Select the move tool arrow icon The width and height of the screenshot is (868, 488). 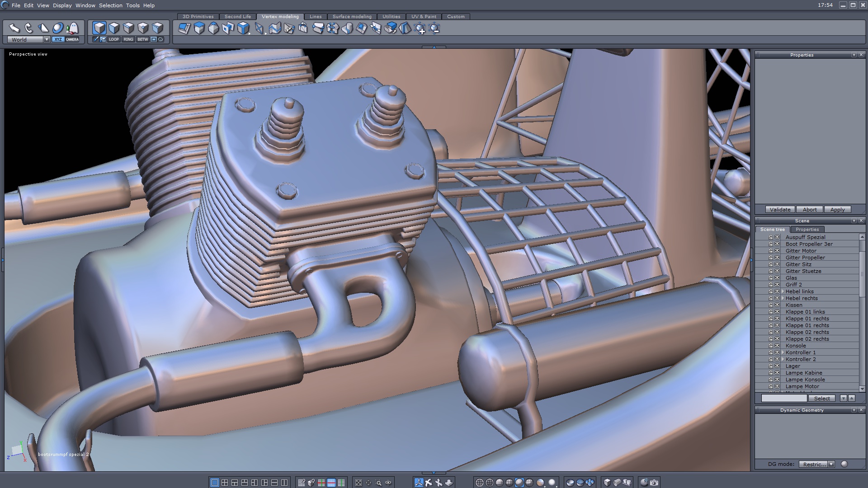14,28
